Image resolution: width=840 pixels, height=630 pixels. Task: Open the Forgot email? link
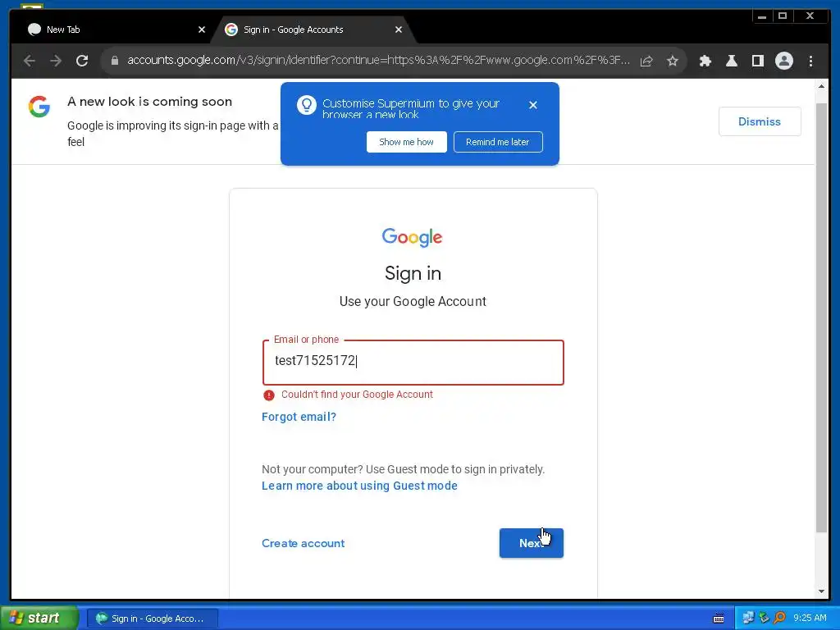click(299, 417)
